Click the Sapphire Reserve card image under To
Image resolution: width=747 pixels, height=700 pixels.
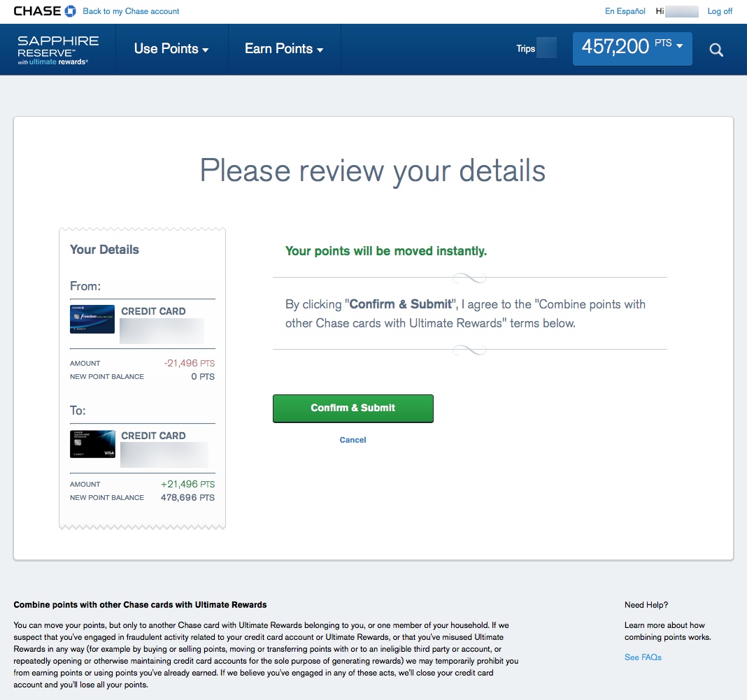click(92, 444)
